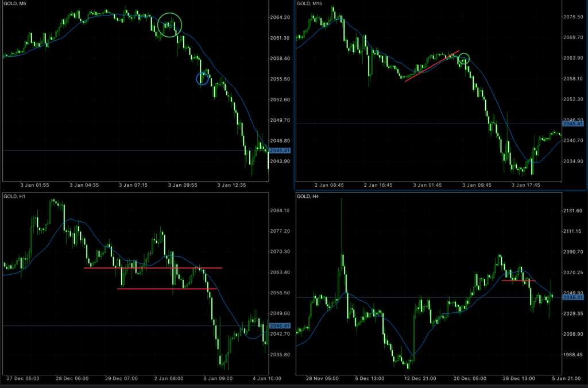The width and height of the screenshot is (588, 388).
Task: Click the 2131.60 price scale label
Action: [x=573, y=211]
